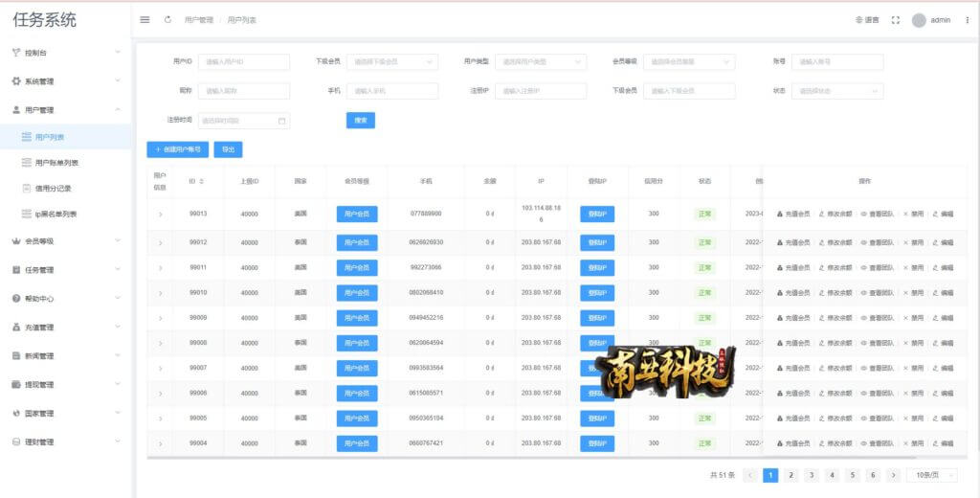Click the 创建用户账号 button

pos(177,149)
